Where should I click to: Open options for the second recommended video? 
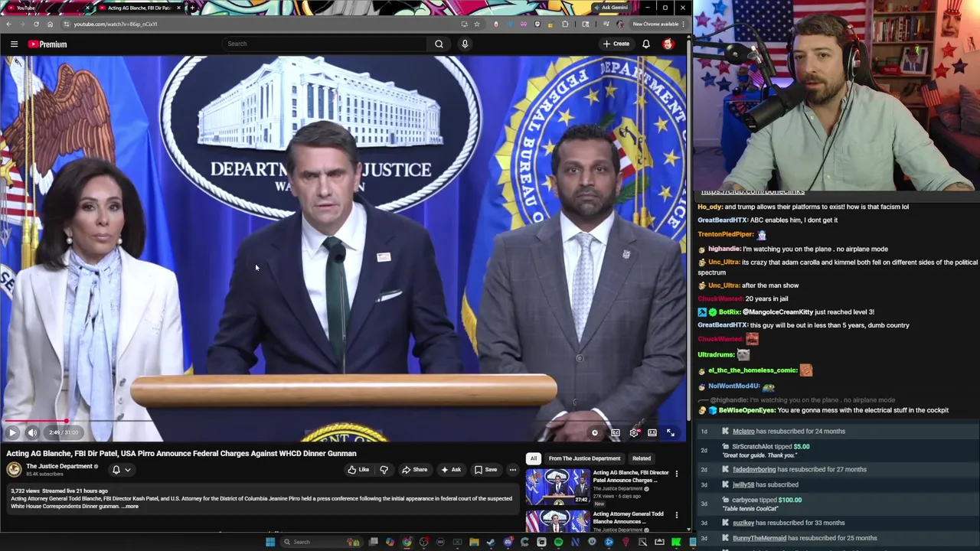coord(677,516)
